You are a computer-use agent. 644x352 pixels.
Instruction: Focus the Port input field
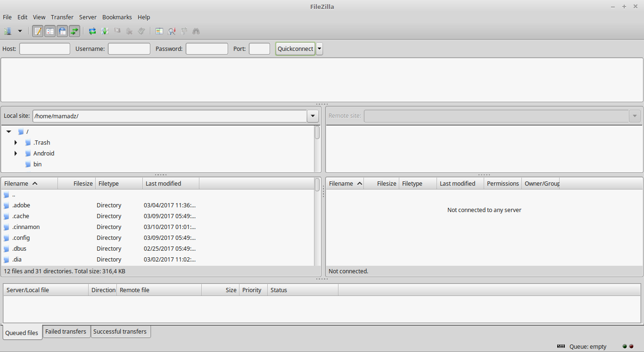(x=259, y=49)
